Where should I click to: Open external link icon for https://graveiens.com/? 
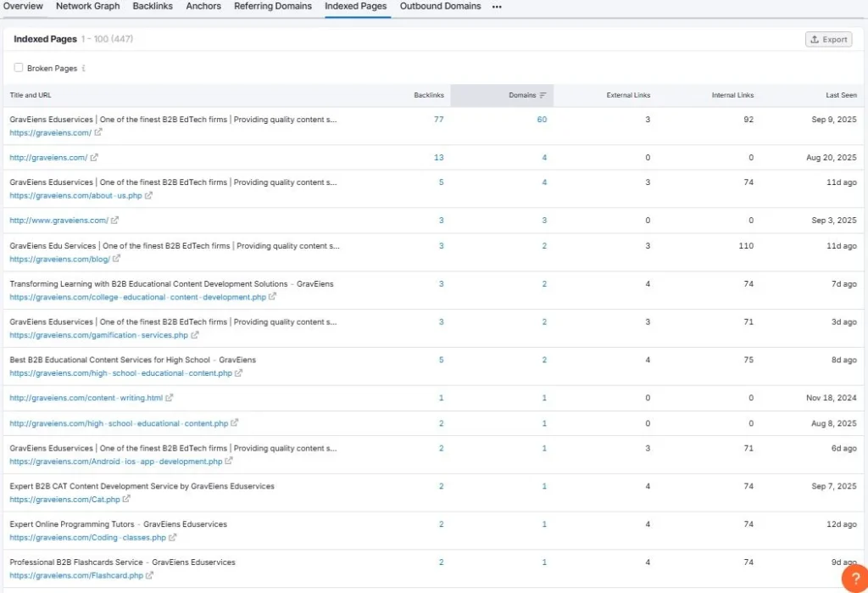[98, 132]
